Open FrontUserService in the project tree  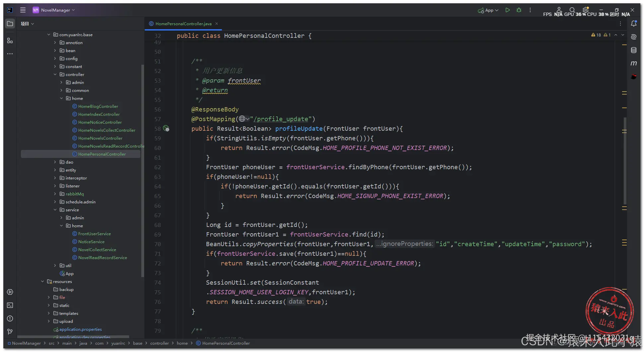click(94, 234)
